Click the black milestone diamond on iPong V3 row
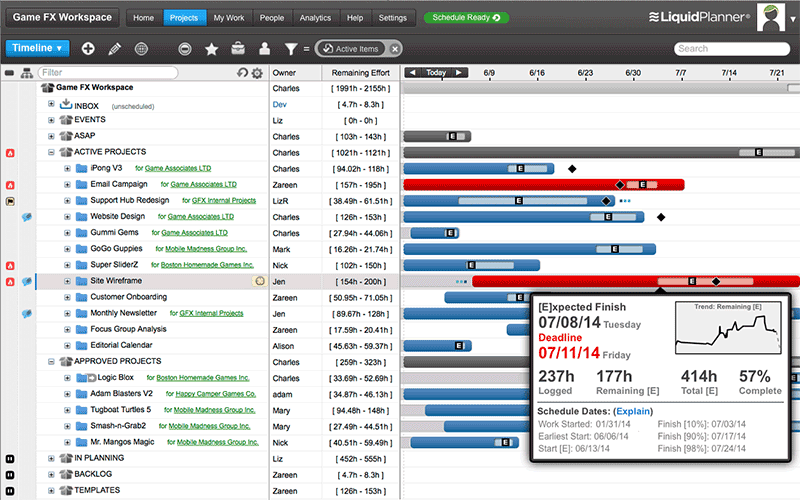The image size is (800, 500). tap(572, 169)
